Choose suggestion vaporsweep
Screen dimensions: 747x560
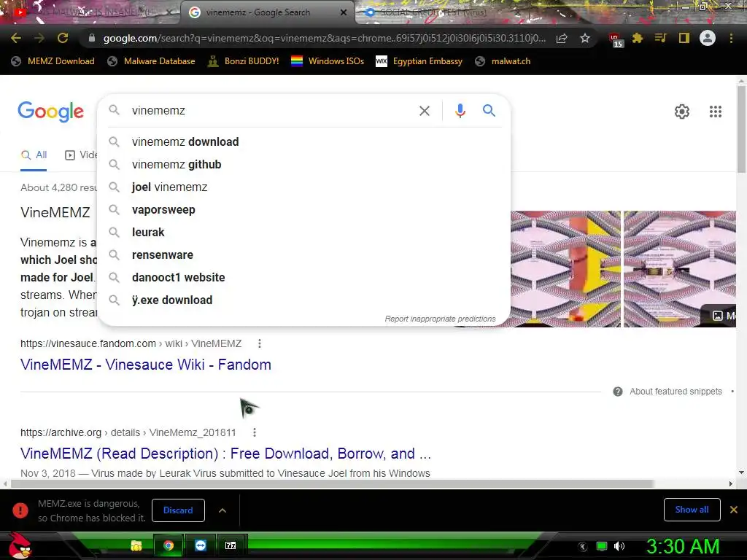(304, 209)
